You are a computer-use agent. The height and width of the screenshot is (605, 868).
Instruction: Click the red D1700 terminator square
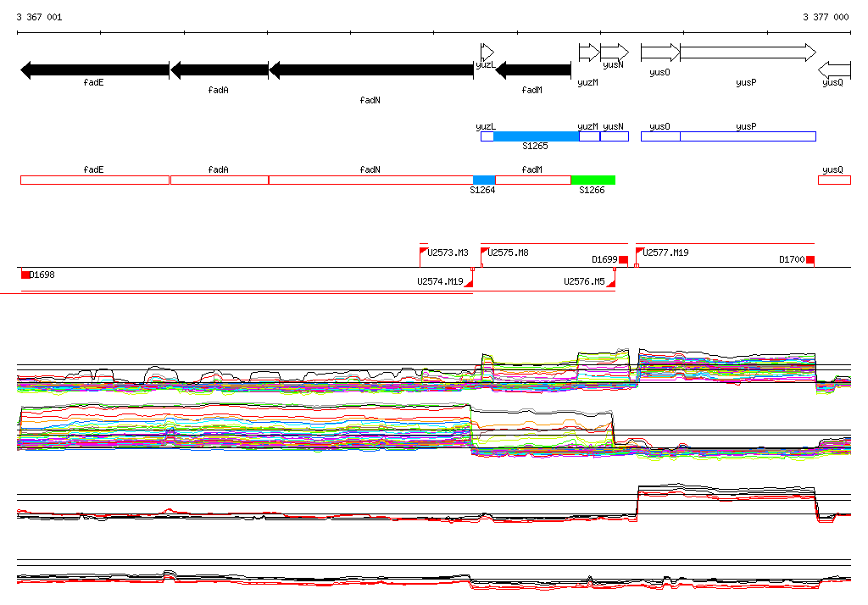tap(810, 259)
